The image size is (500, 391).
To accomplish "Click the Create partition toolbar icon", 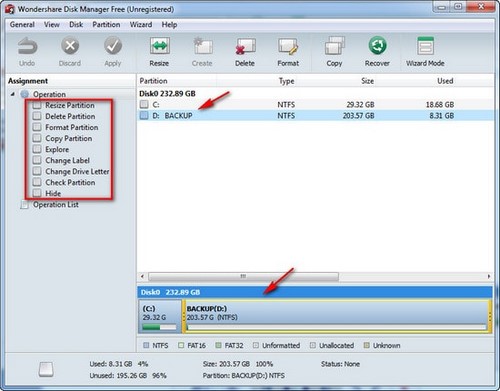I will (203, 46).
